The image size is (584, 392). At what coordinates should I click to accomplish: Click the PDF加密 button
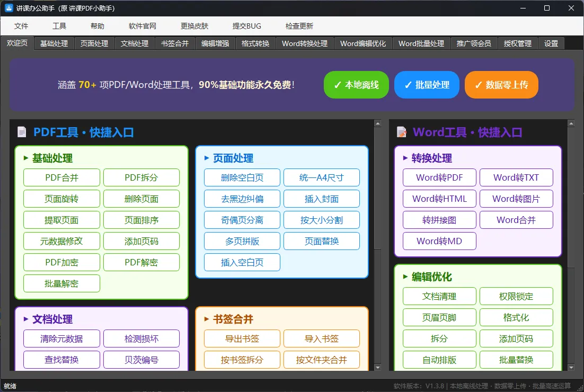(x=62, y=262)
